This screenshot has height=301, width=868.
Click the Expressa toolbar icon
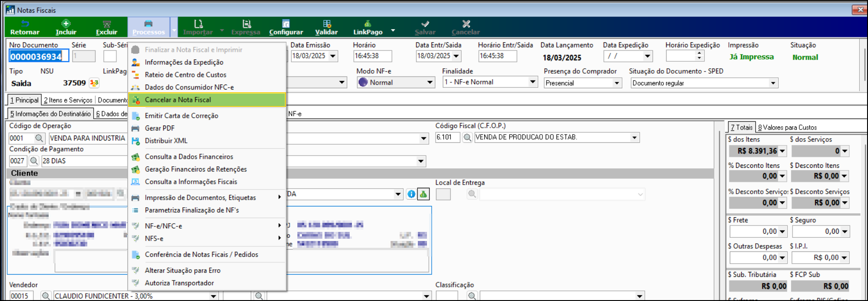click(x=246, y=27)
